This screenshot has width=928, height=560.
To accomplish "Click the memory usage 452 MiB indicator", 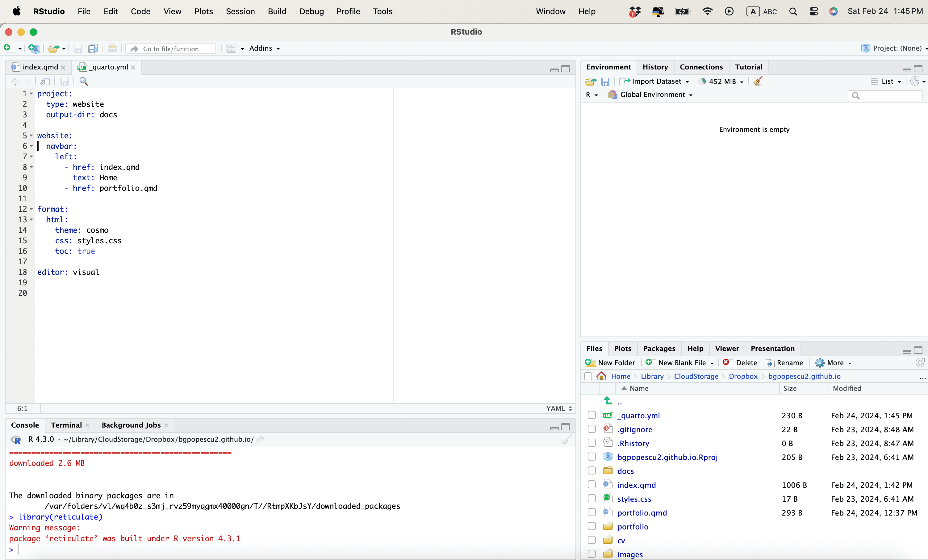I will point(721,81).
